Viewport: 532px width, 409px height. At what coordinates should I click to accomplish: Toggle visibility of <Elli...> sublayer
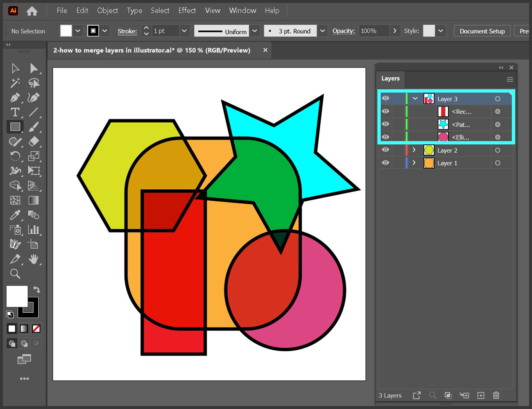click(x=385, y=137)
